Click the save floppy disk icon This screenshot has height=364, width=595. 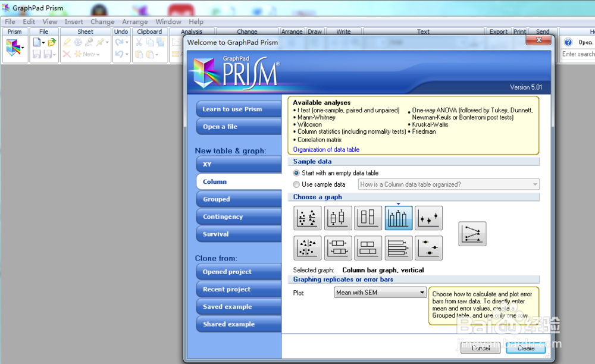pos(37,54)
